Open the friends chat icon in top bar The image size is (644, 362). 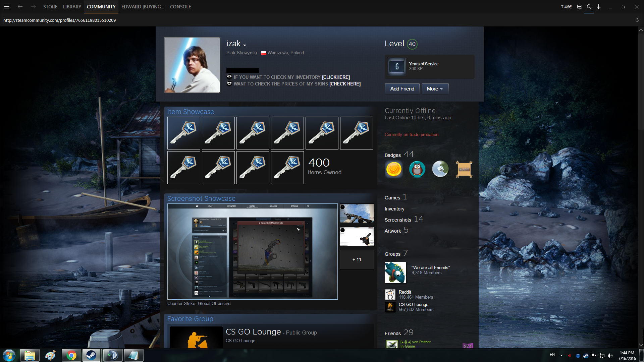coord(579,7)
